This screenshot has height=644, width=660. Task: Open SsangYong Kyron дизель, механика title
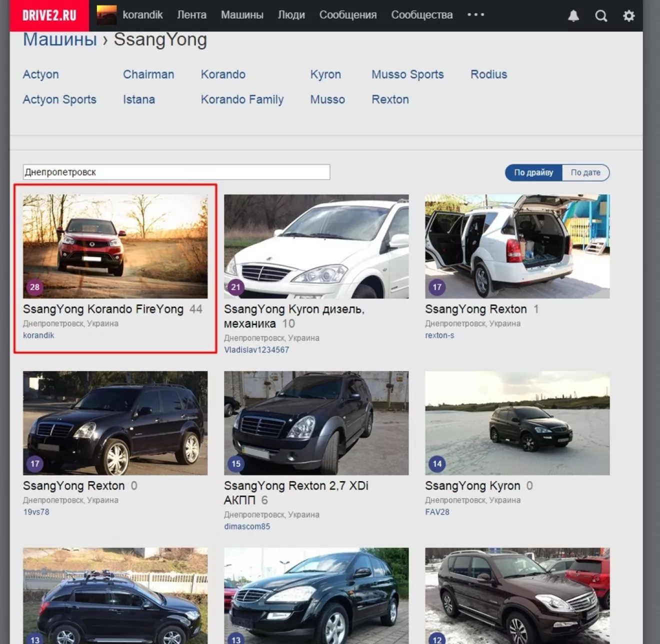coord(294,316)
